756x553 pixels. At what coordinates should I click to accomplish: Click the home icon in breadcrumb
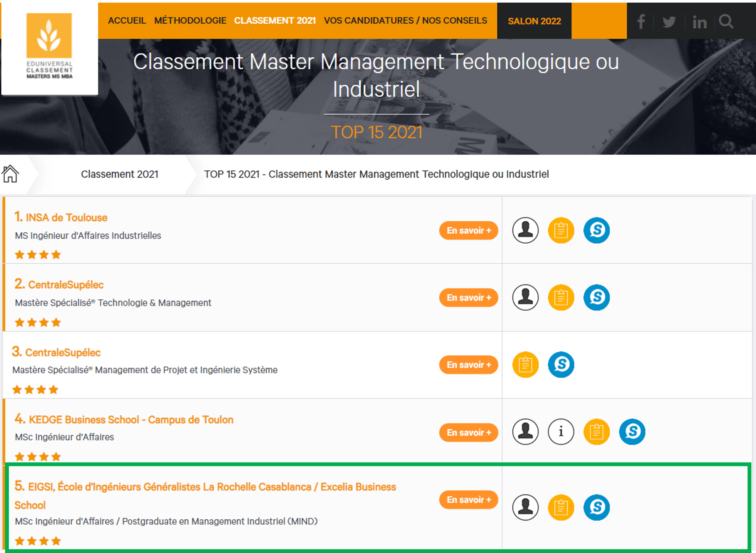(x=10, y=174)
